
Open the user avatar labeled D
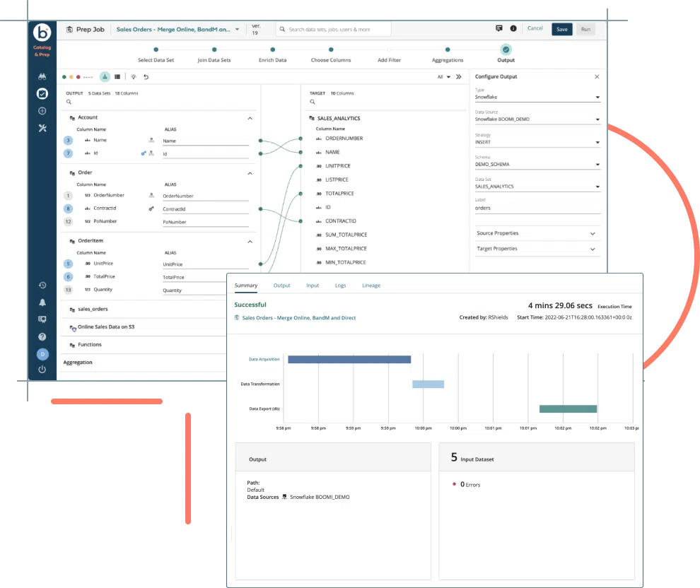(42, 354)
